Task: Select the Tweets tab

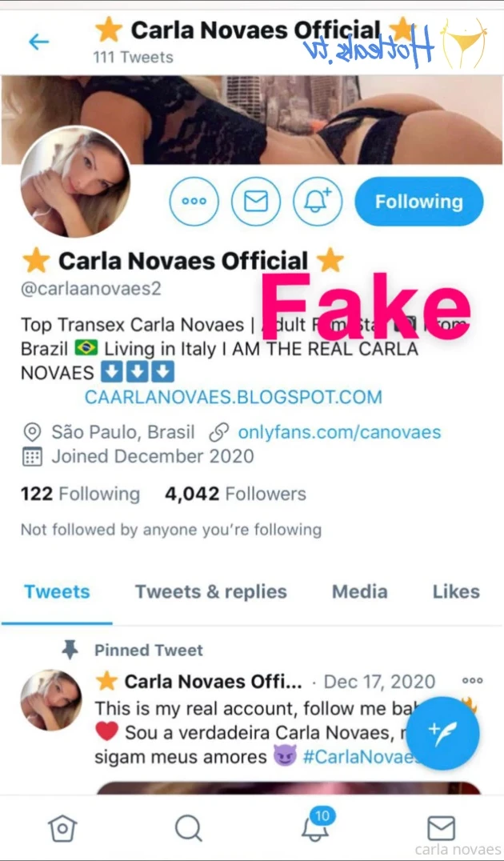Action: pos(57,591)
